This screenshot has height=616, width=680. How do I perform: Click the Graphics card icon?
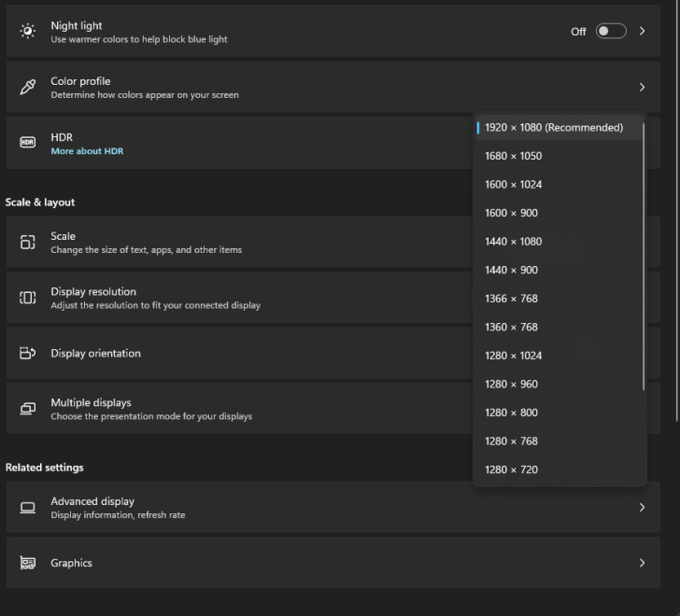(x=28, y=563)
